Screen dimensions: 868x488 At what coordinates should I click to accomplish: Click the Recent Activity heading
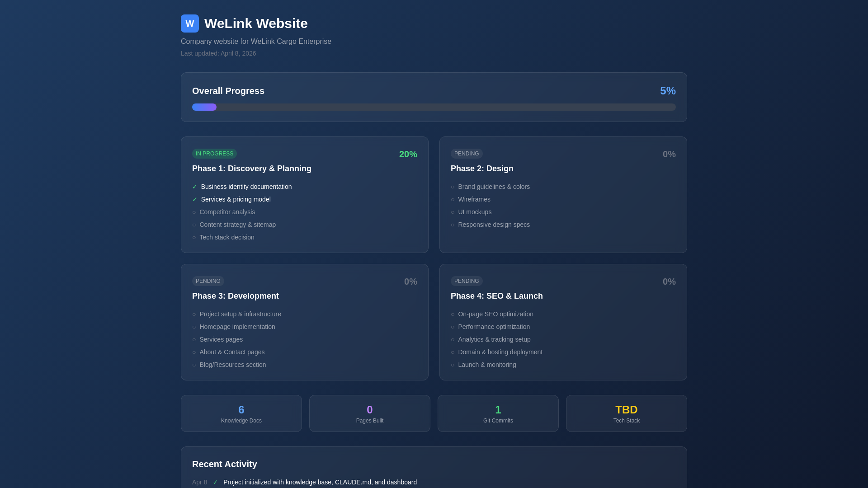[x=225, y=464]
